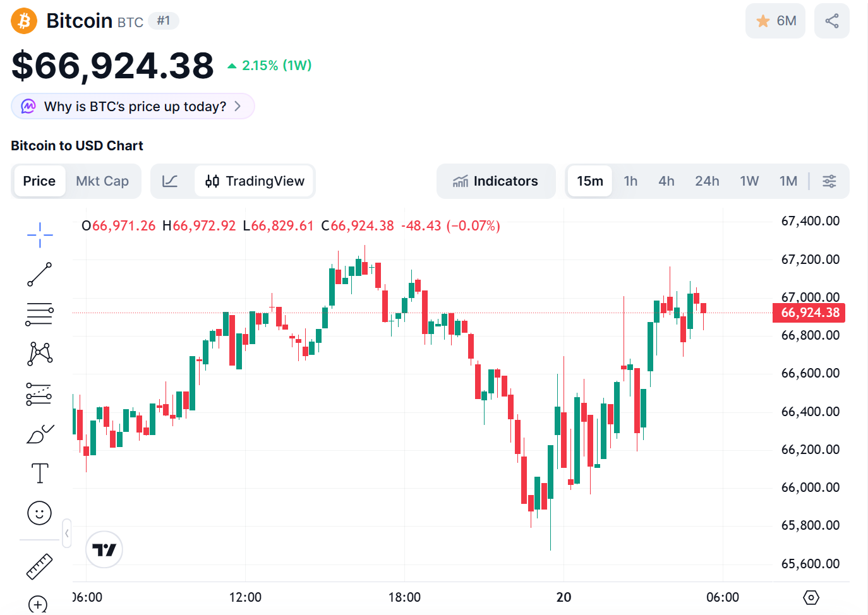Click the share icon button
The height and width of the screenshot is (615, 868).
pos(831,21)
